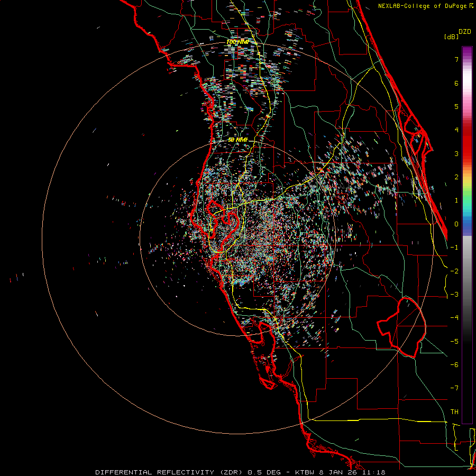
Task: Click the (ZDR) text in the caption
Action: click(x=231, y=472)
